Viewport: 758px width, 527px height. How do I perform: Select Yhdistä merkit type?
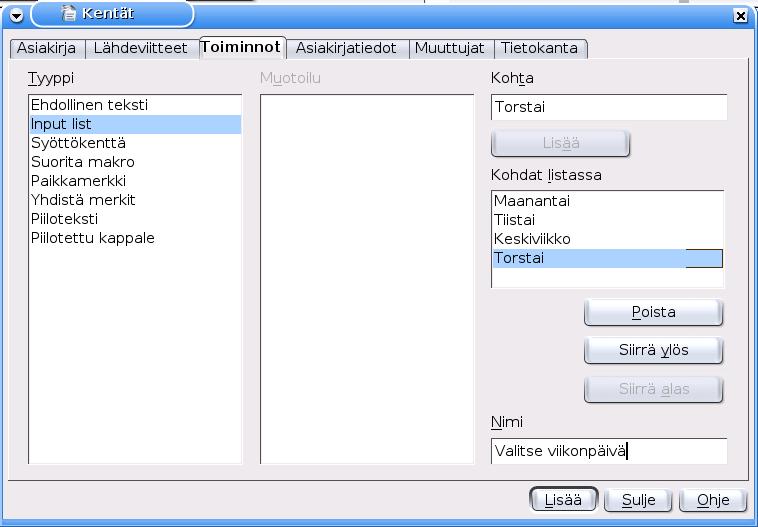135,200
